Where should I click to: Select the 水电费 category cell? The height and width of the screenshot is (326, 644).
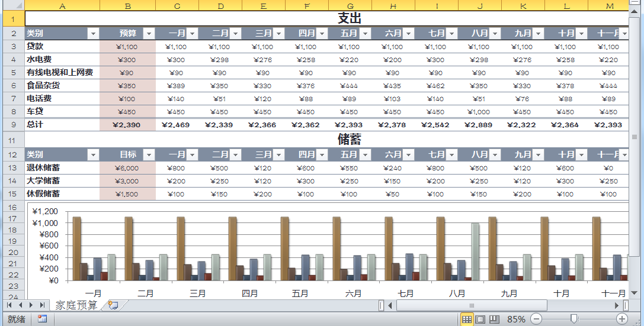pos(62,59)
